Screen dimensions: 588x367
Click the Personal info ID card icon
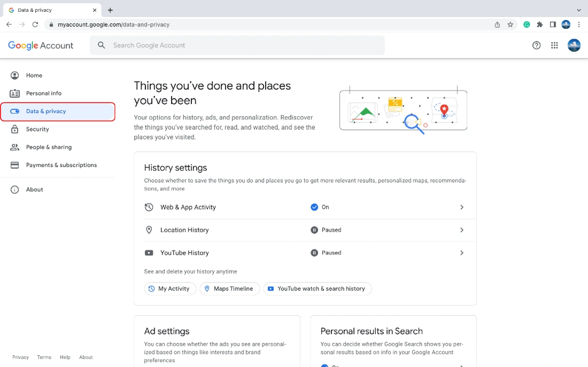[14, 93]
